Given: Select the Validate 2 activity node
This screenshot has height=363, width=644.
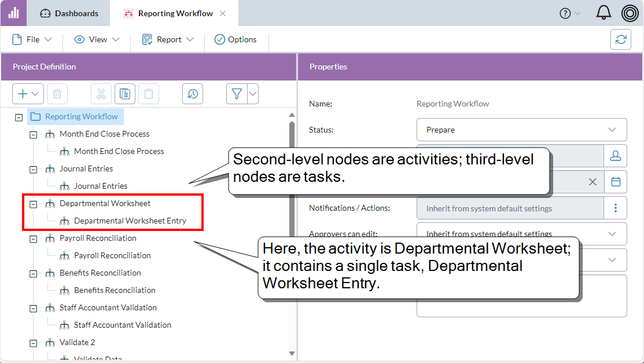Looking at the screenshot, I should [77, 342].
